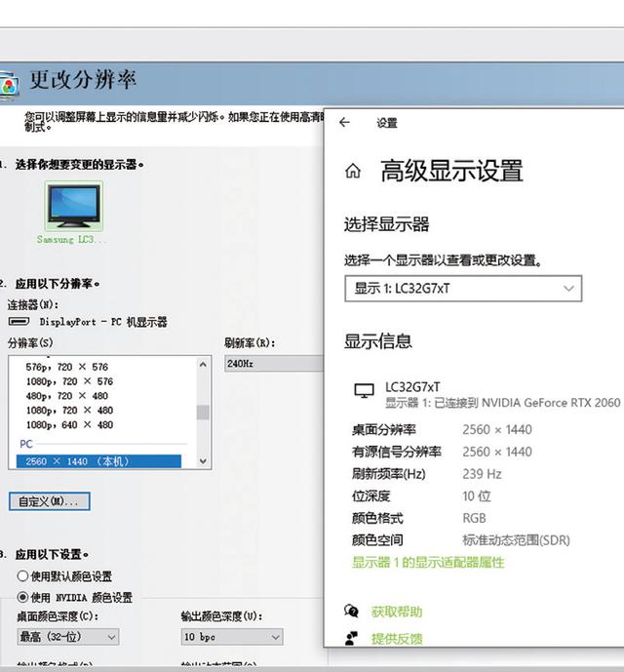Select 2560 × 1440 (本机) resolution
This screenshot has width=624, height=672.
[98, 461]
